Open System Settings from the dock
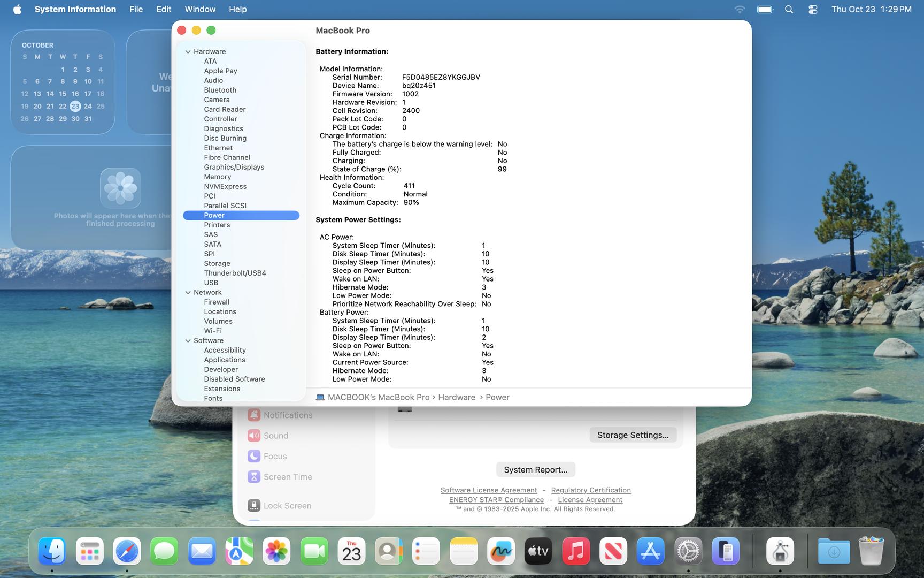Screen dimensions: 924x578 688,551
